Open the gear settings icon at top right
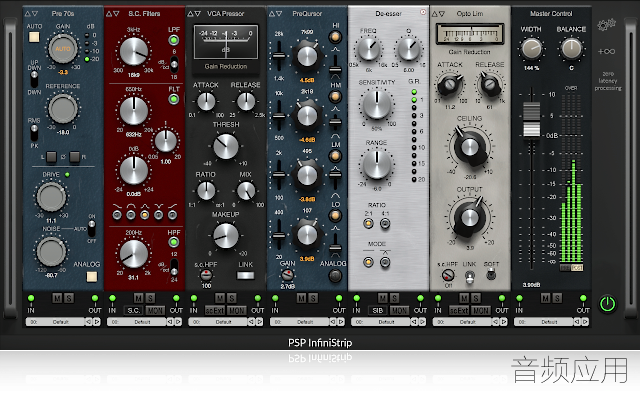Image resolution: width=640 pixels, height=394 pixels. coord(606,25)
